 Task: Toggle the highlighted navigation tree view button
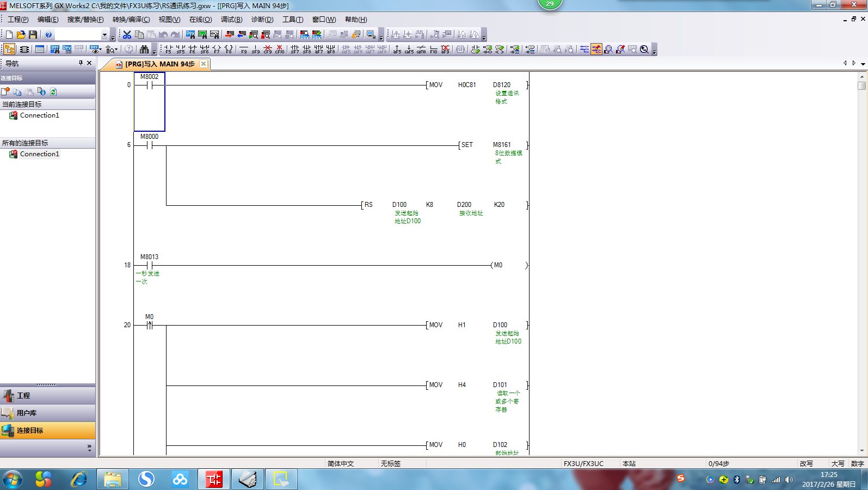coord(9,50)
